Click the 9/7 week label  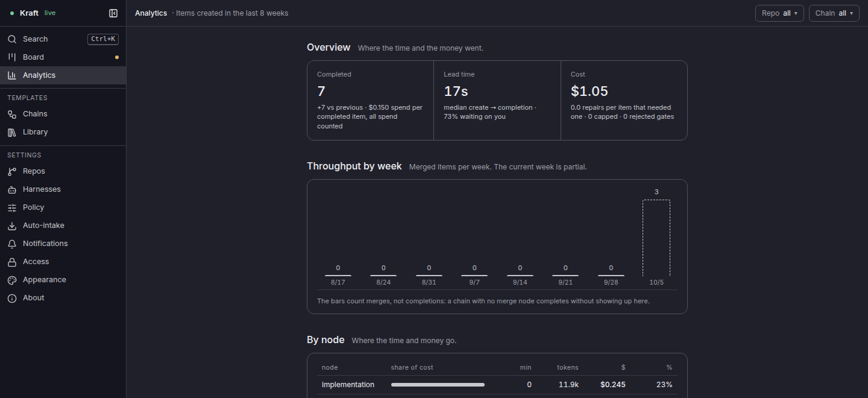(x=474, y=282)
